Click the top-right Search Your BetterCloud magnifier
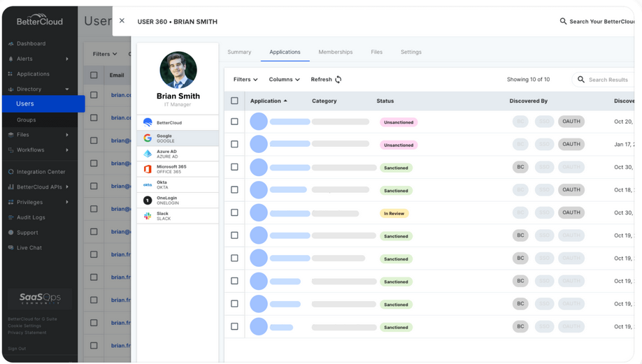The height and width of the screenshot is (364, 642). pyautogui.click(x=564, y=21)
